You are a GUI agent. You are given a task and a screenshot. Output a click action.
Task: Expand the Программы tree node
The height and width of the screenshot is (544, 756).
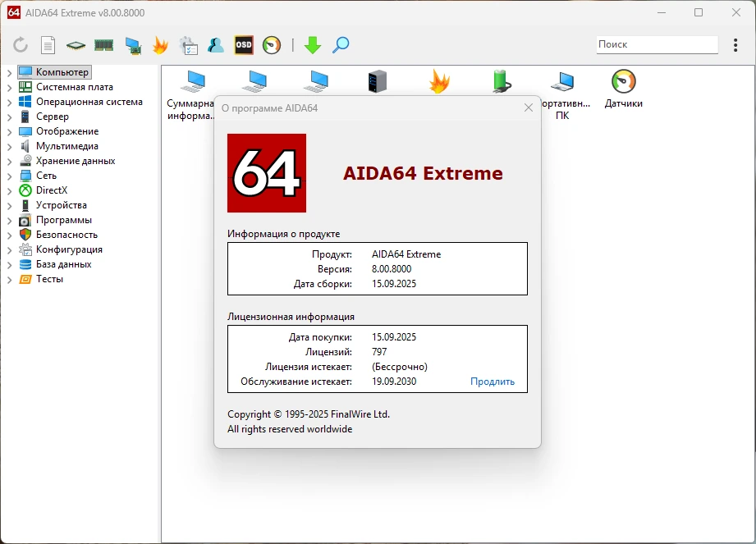pos(9,221)
